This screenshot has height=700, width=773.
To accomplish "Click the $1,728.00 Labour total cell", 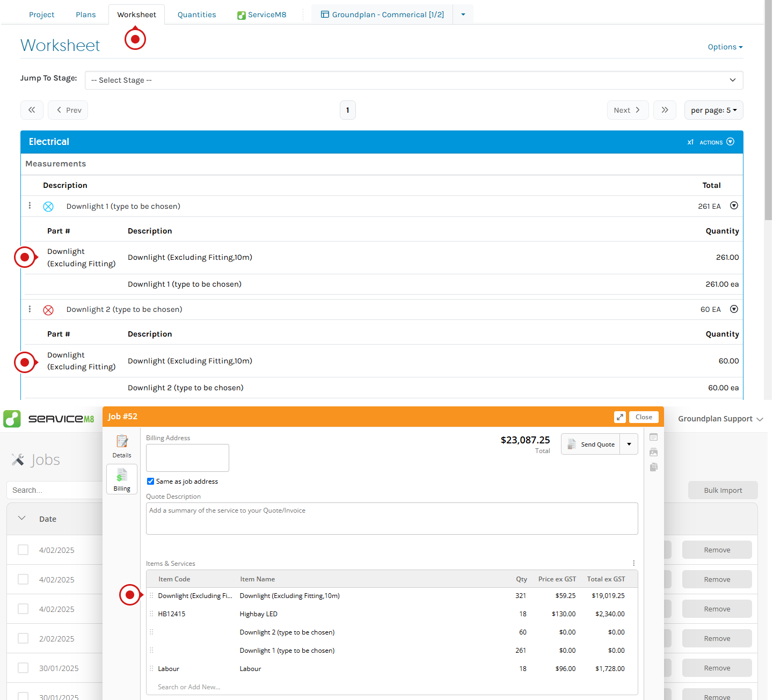I will [x=610, y=668].
